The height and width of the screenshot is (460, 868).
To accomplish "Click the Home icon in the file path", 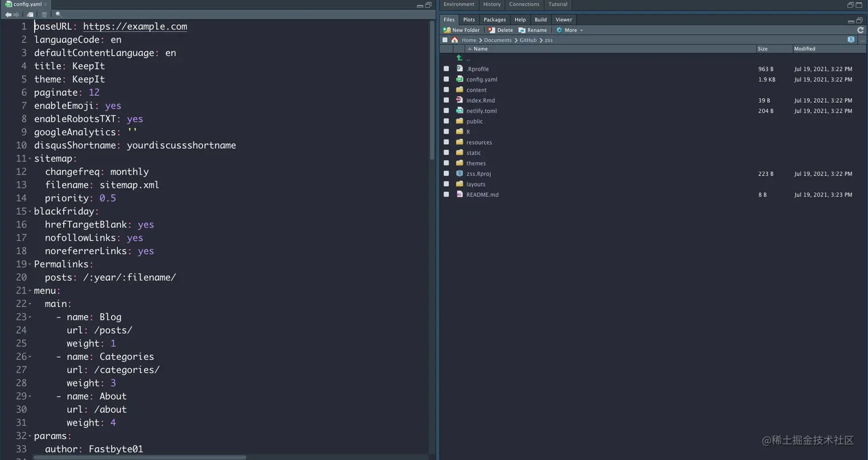I will 456,40.
